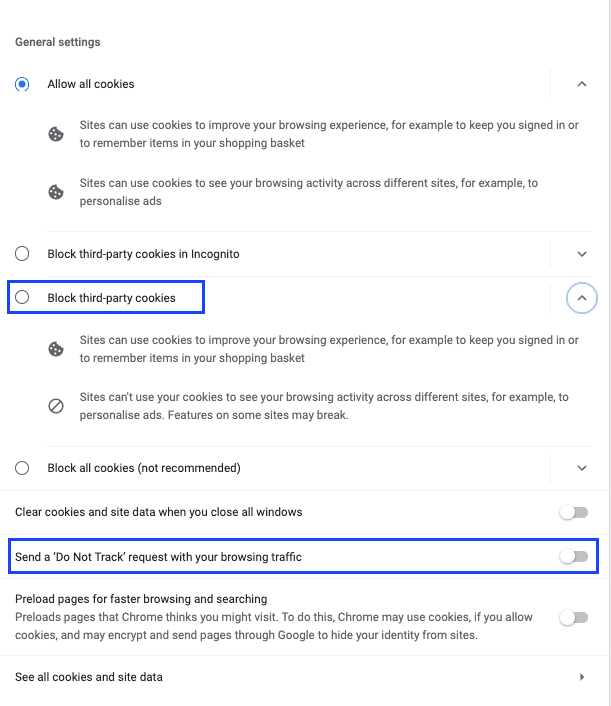The width and height of the screenshot is (611, 706).
Task: Turn on the Do Not Track request toggle
Action: point(574,557)
